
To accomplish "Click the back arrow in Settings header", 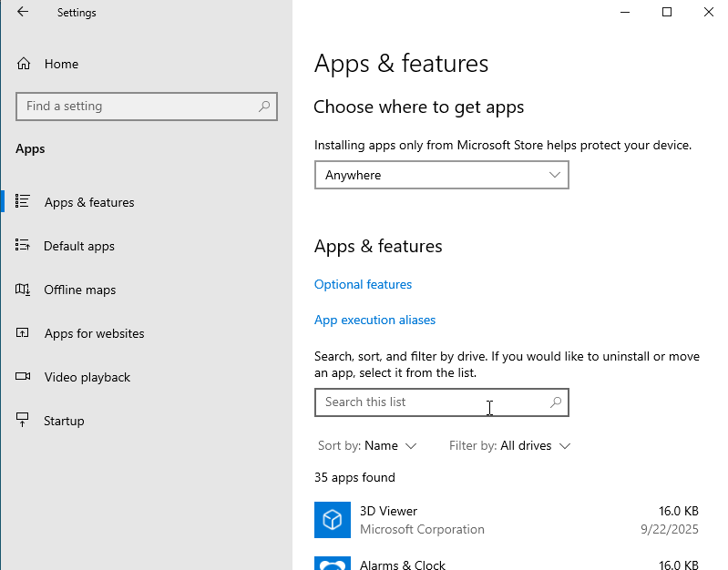I will click(23, 13).
